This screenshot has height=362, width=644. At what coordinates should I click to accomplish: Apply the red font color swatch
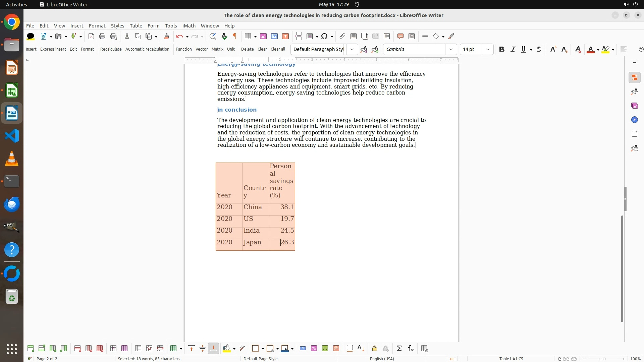tap(591, 50)
